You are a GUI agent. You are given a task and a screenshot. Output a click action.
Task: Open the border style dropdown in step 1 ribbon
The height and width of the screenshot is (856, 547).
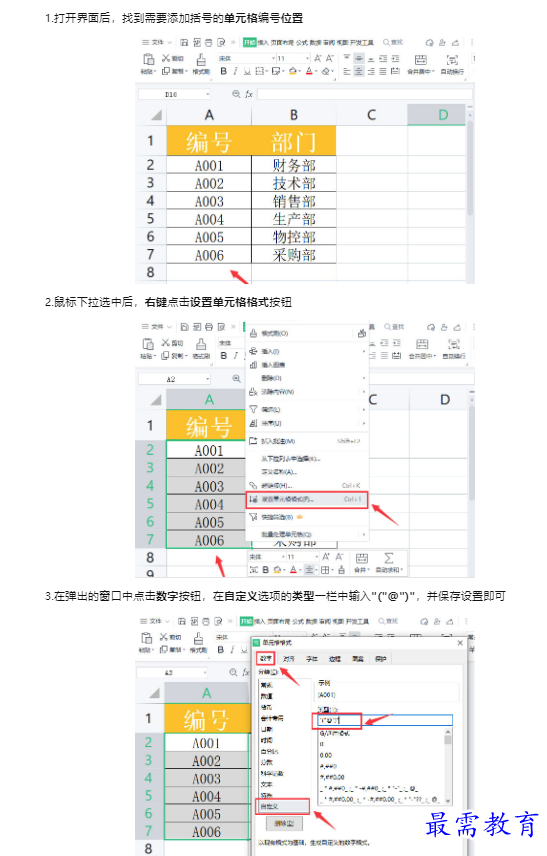click(x=266, y=72)
